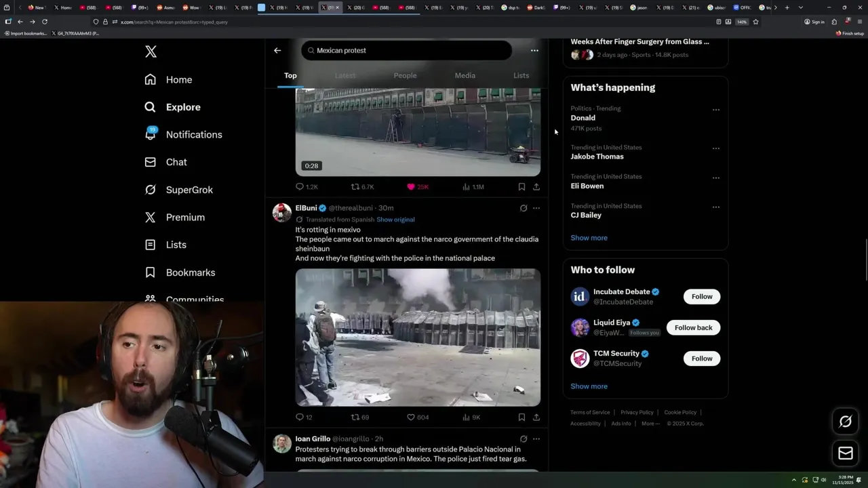The width and height of the screenshot is (868, 488).
Task: Open more options for Donald trend
Action: point(715,110)
